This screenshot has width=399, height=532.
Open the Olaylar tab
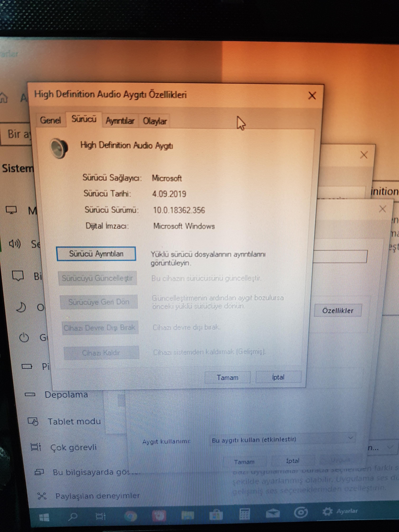click(155, 121)
